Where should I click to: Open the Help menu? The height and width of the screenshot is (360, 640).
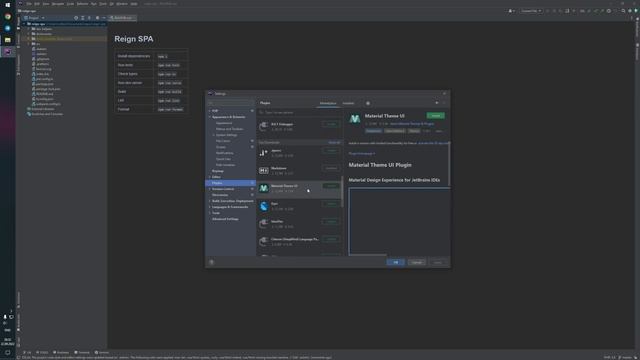pyautogui.click(x=134, y=4)
